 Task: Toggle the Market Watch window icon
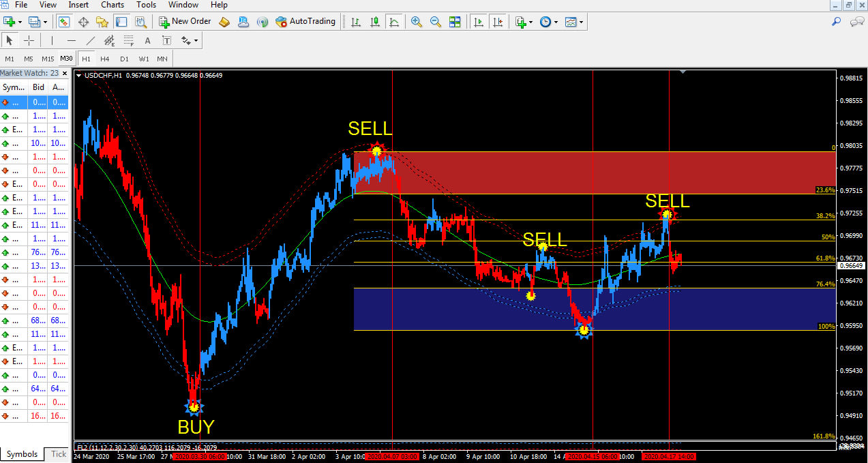pyautogui.click(x=64, y=22)
